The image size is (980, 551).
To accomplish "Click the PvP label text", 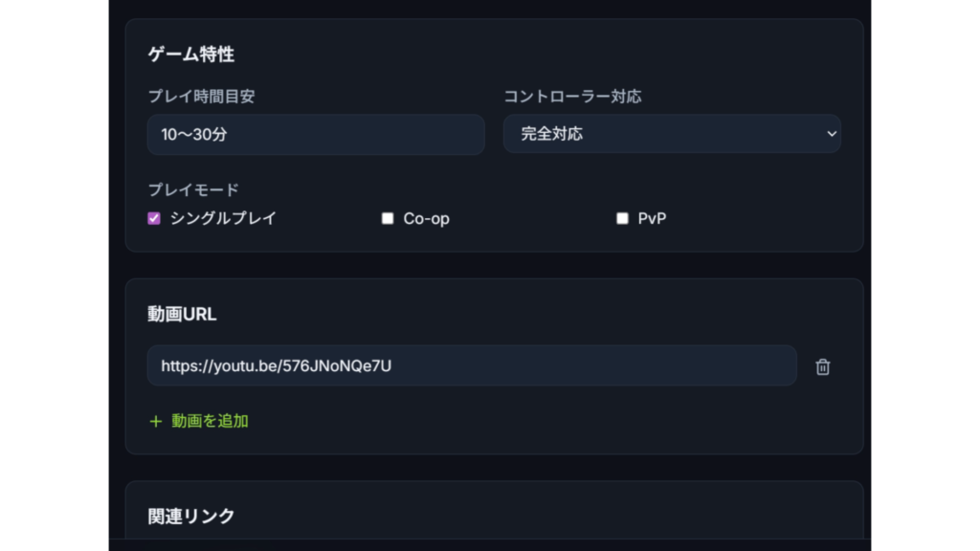I will 652,218.
